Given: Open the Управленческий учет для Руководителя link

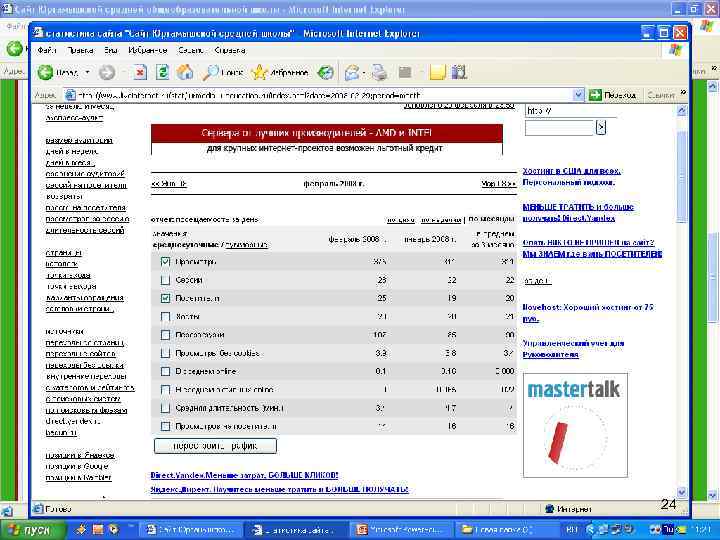Looking at the screenshot, I should pos(573,349).
